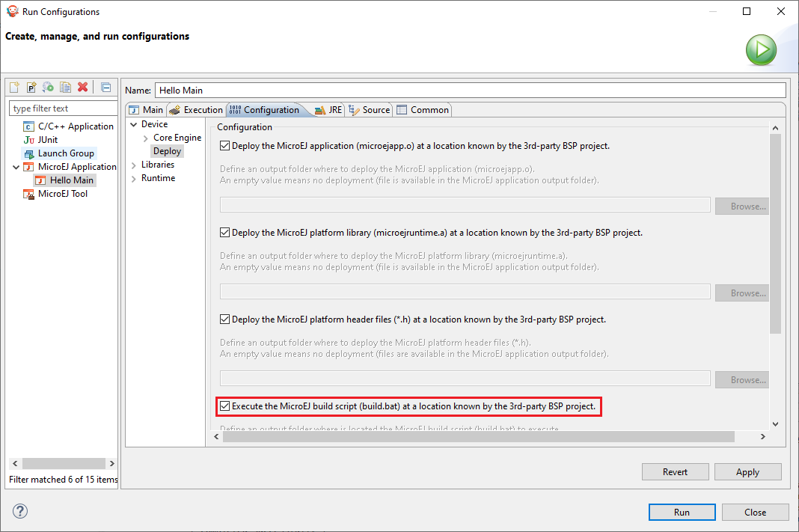Open the help question mark icon

pyautogui.click(x=20, y=512)
